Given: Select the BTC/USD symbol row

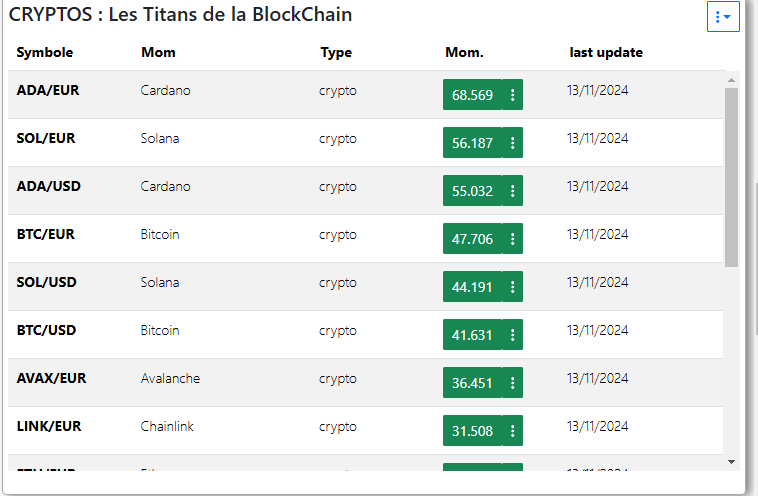Looking at the screenshot, I should (47, 330).
